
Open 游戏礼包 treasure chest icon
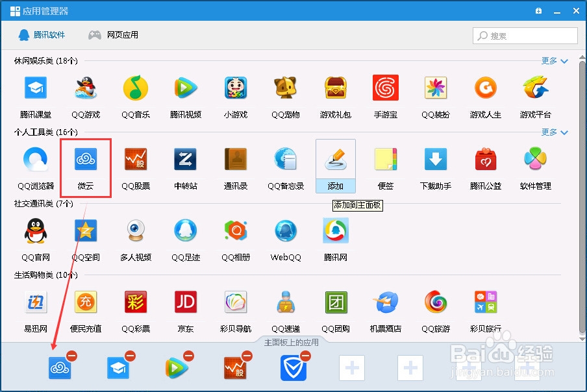[x=336, y=88]
